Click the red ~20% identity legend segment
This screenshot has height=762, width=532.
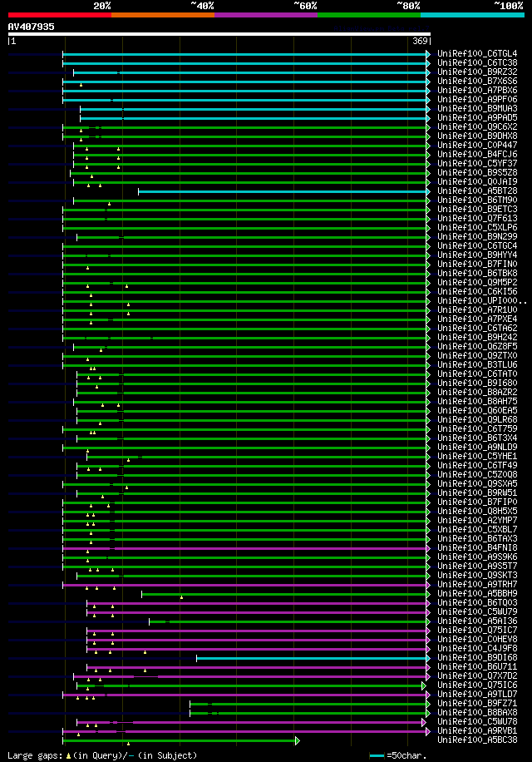[x=60, y=15]
